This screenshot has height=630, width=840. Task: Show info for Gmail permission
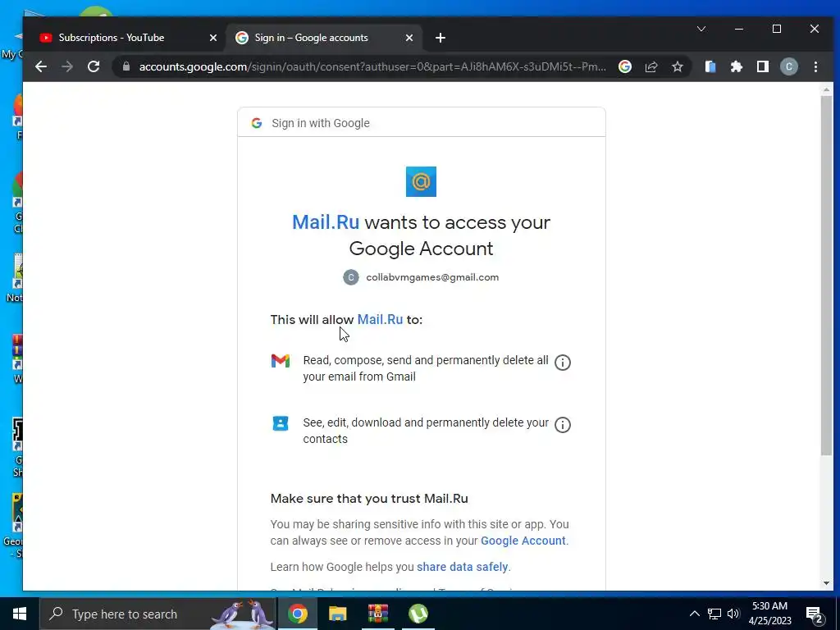(562, 363)
